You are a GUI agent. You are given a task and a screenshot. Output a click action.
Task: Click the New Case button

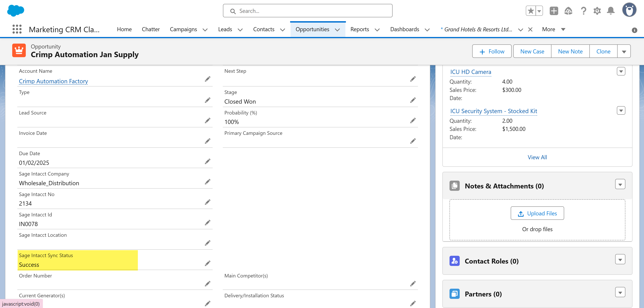point(532,51)
